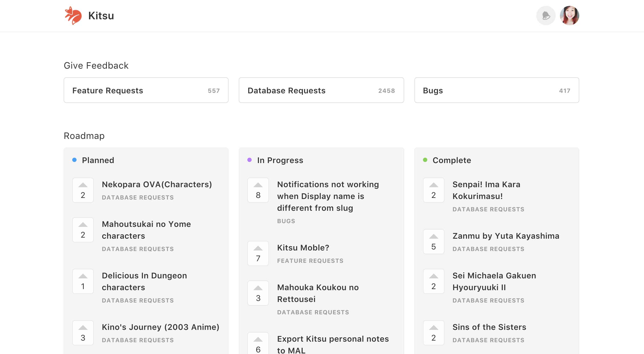Open the user profile avatar
The image size is (644, 354).
569,16
